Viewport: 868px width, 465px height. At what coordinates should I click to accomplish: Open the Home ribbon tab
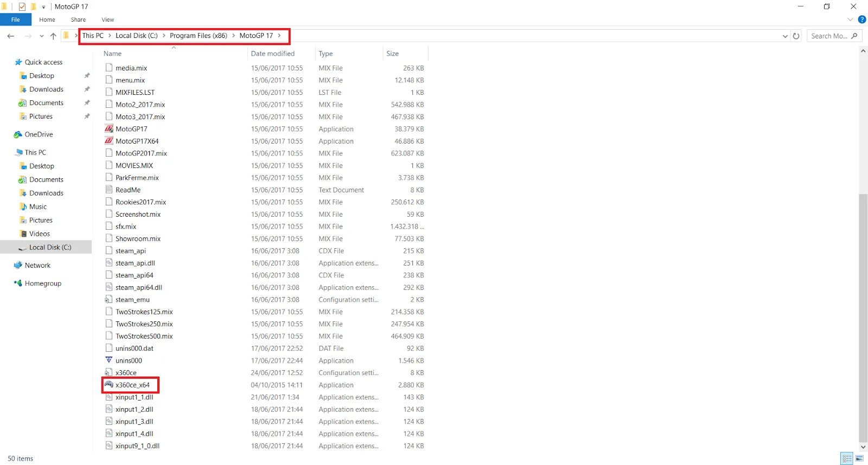click(x=47, y=20)
